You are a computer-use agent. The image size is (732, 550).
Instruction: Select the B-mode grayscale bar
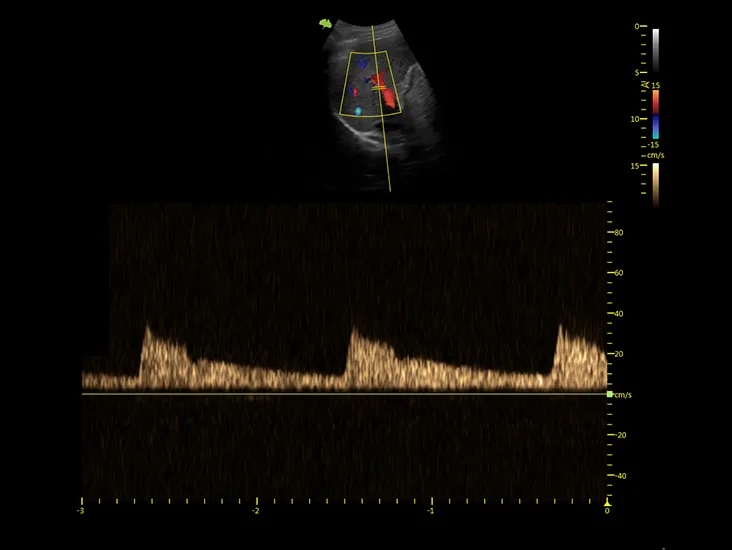(655, 50)
